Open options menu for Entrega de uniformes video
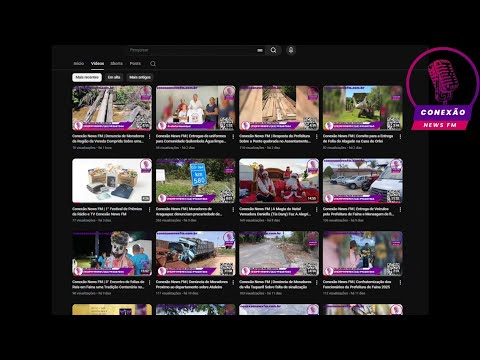This screenshot has width=480, height=360. [x=233, y=137]
